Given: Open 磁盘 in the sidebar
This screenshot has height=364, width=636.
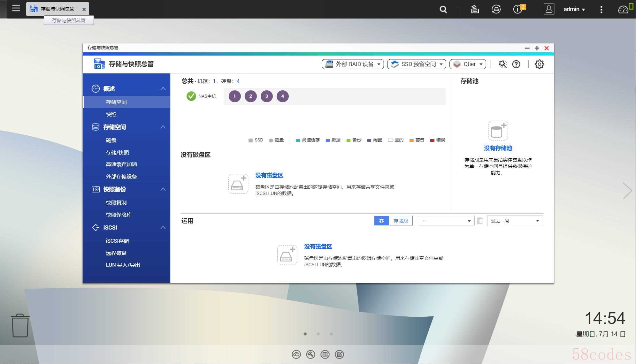Looking at the screenshot, I should [111, 140].
